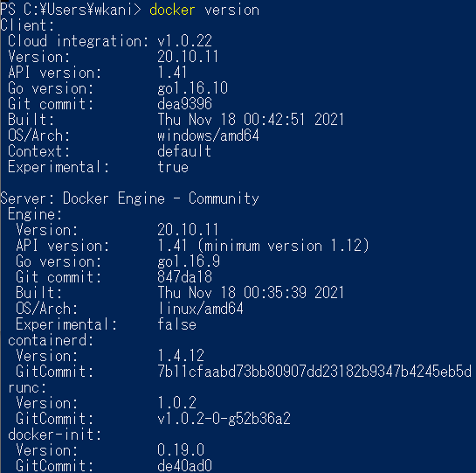Click the server Experimental false value
This screenshot has height=473, width=476.
click(x=176, y=324)
